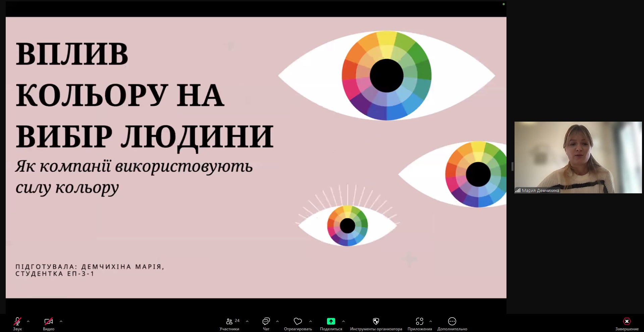Expand chat options arrow next to Чат
644x332 pixels.
tap(277, 321)
